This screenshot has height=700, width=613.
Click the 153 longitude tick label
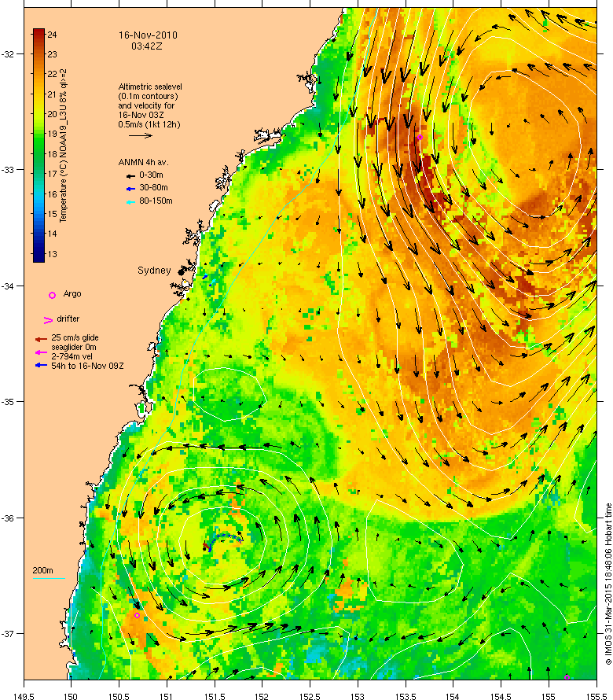pos(358,696)
